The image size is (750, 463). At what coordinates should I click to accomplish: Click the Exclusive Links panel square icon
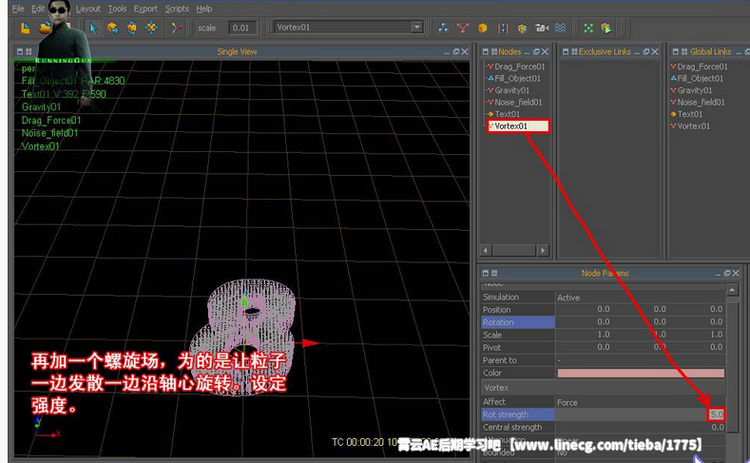pyautogui.click(x=565, y=52)
